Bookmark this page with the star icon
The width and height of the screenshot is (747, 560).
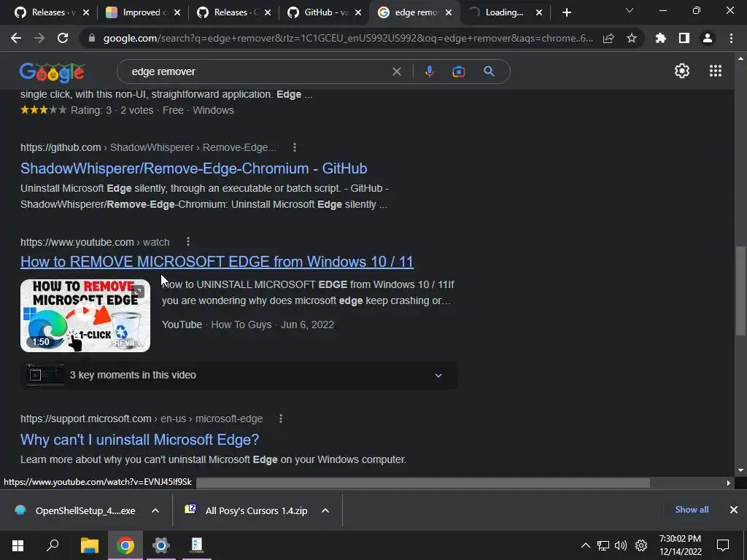[632, 38]
